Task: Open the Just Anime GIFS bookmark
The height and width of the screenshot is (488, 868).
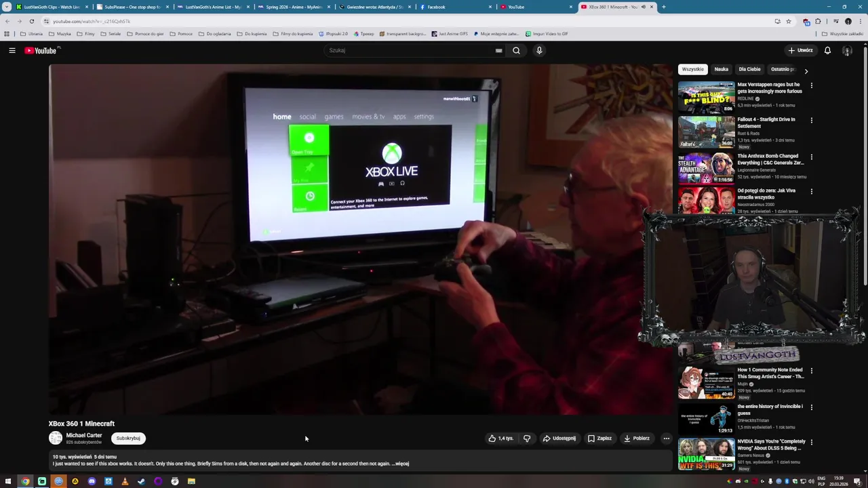Action: coord(450,34)
